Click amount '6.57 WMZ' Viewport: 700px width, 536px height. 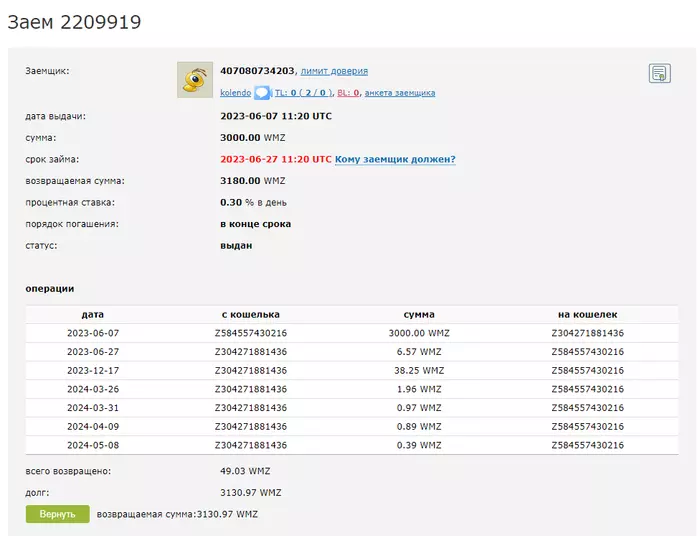(x=419, y=352)
